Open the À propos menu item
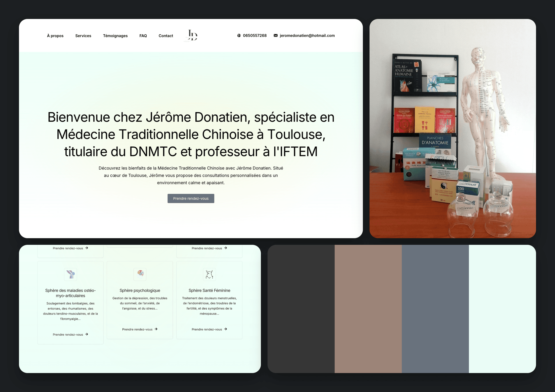The image size is (555, 392). click(55, 36)
